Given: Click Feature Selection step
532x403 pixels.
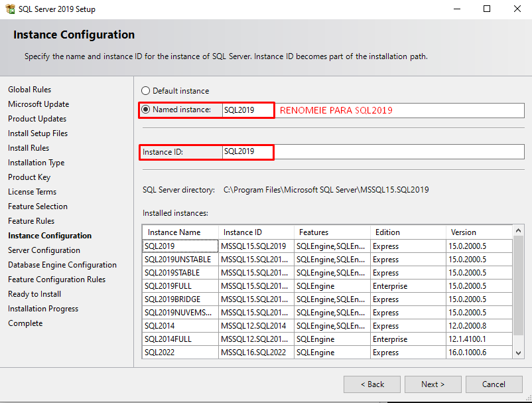Looking at the screenshot, I should pos(38,206).
